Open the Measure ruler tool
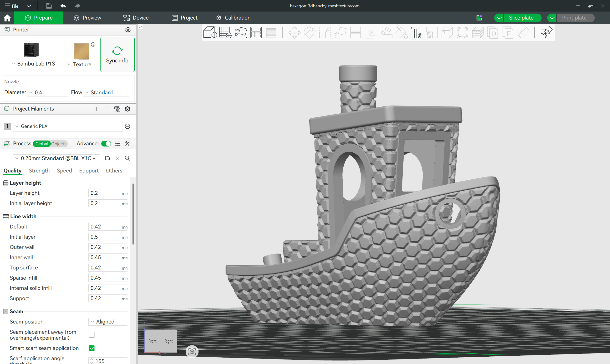The image size is (610, 364). point(523,33)
